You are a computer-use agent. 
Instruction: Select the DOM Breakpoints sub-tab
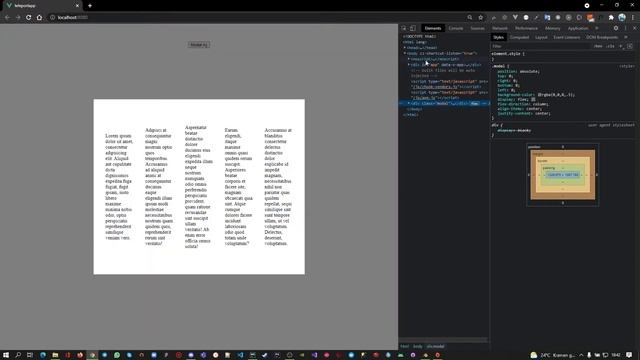(x=602, y=37)
